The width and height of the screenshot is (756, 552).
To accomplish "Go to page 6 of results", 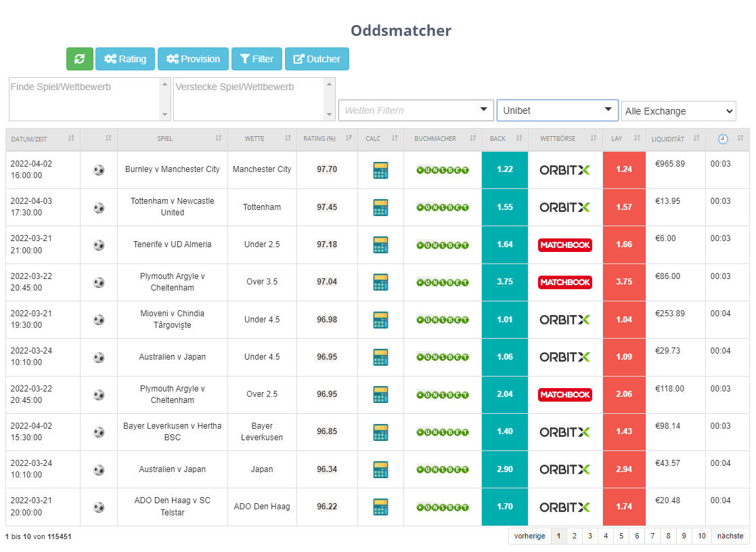I will pyautogui.click(x=637, y=536).
